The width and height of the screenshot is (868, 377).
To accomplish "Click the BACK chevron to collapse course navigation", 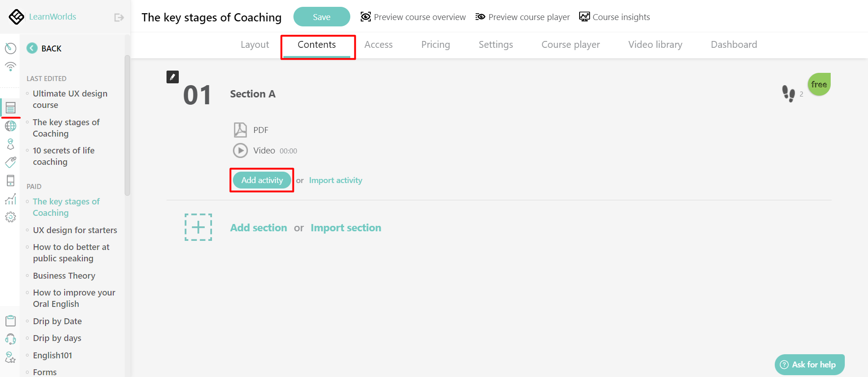I will pos(31,48).
